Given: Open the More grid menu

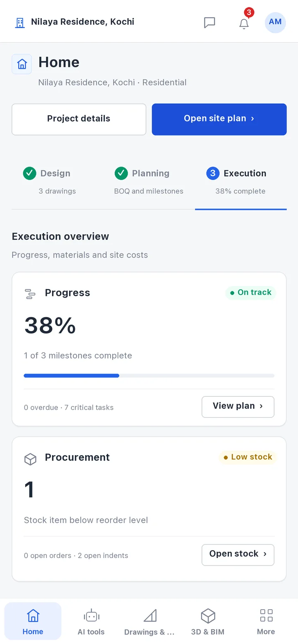Looking at the screenshot, I should tap(266, 621).
